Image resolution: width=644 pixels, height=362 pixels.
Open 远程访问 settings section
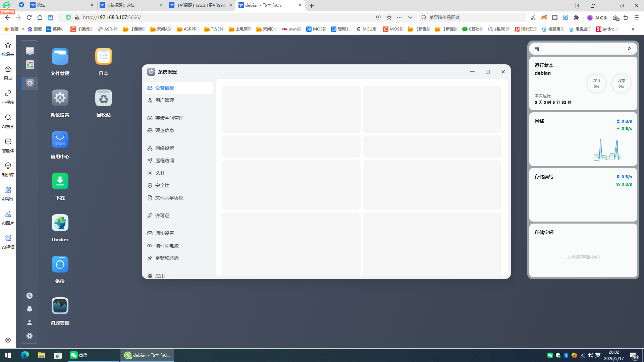[x=179, y=161]
